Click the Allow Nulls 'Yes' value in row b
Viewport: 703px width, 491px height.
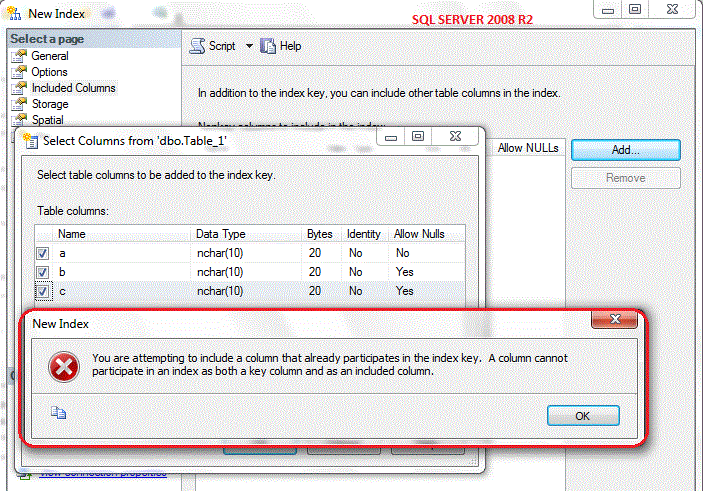404,272
